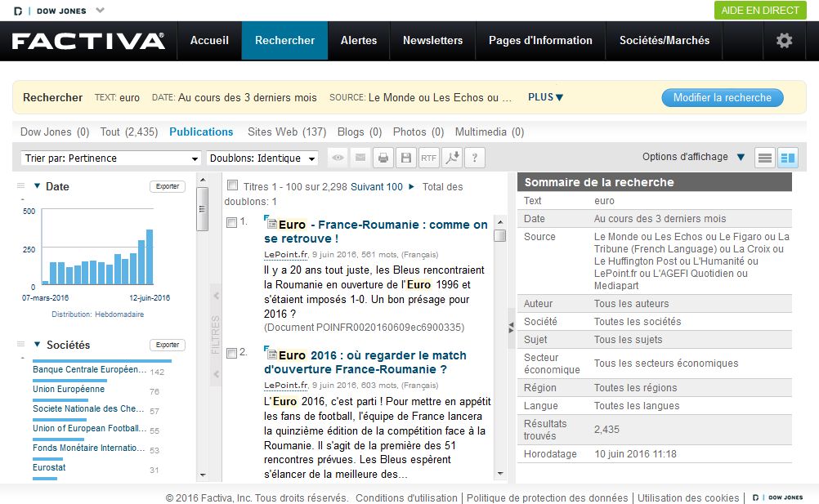Screen dimensions: 819x504
Task: Tick the checkbox for article 2
Action: 232,353
